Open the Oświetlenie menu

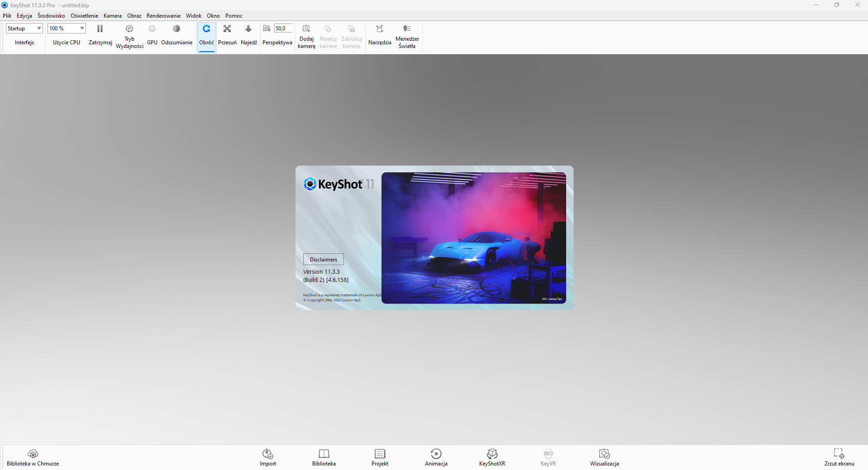[x=84, y=16]
